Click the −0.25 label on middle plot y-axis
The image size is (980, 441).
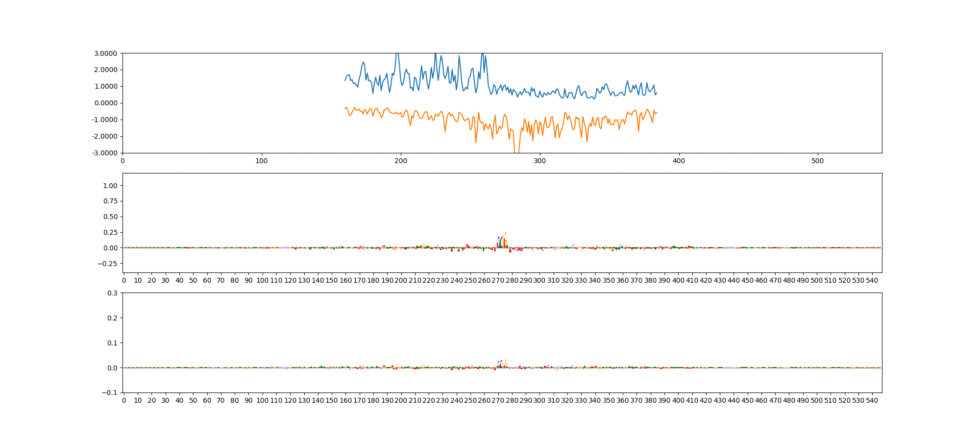[x=108, y=264]
